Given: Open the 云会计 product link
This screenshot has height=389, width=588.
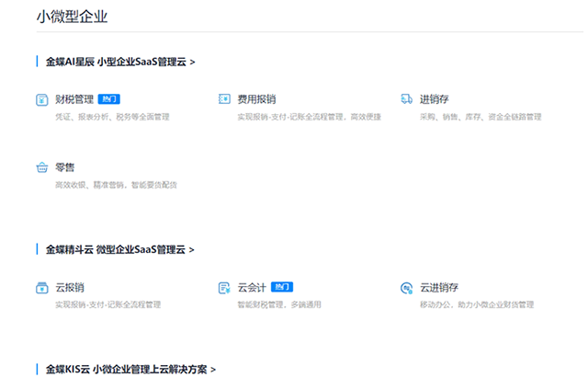Looking at the screenshot, I should coord(252,287).
